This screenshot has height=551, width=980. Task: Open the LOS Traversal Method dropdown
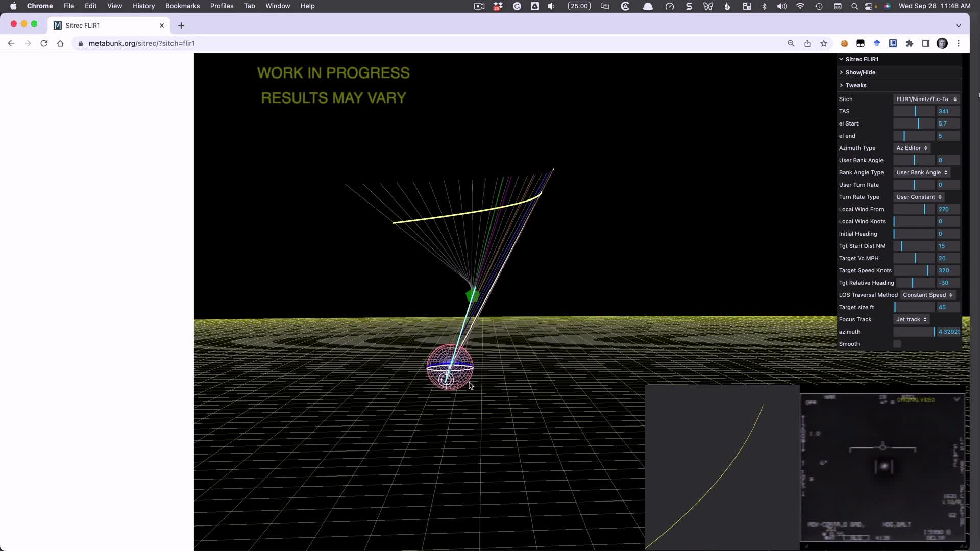927,295
